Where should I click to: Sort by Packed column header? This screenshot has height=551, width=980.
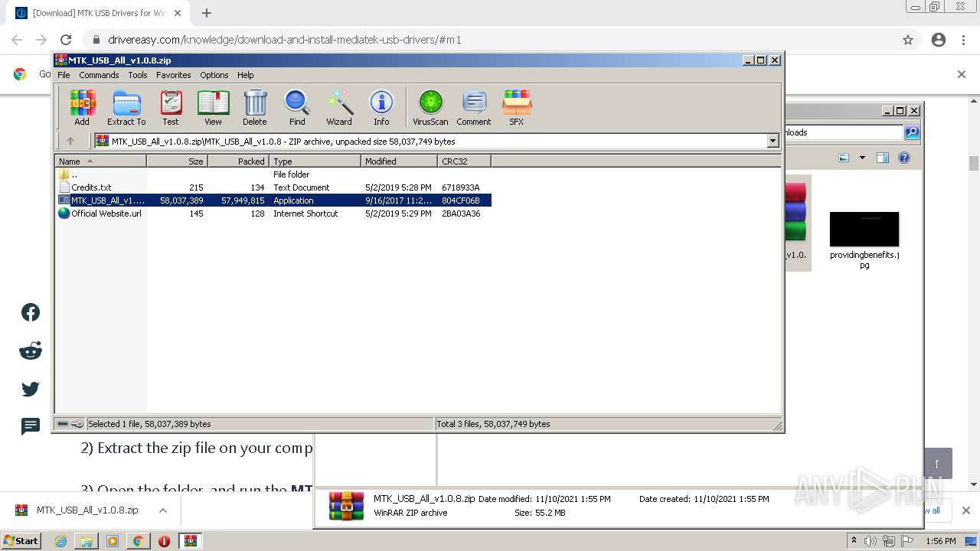point(238,161)
